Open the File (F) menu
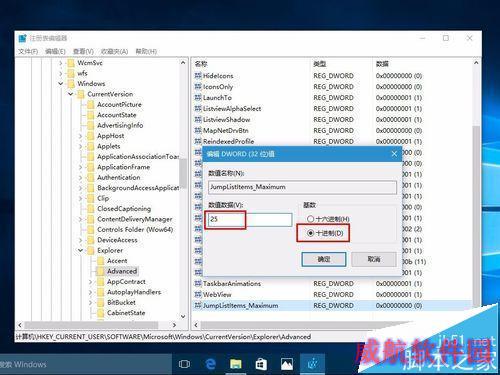 pos(28,51)
